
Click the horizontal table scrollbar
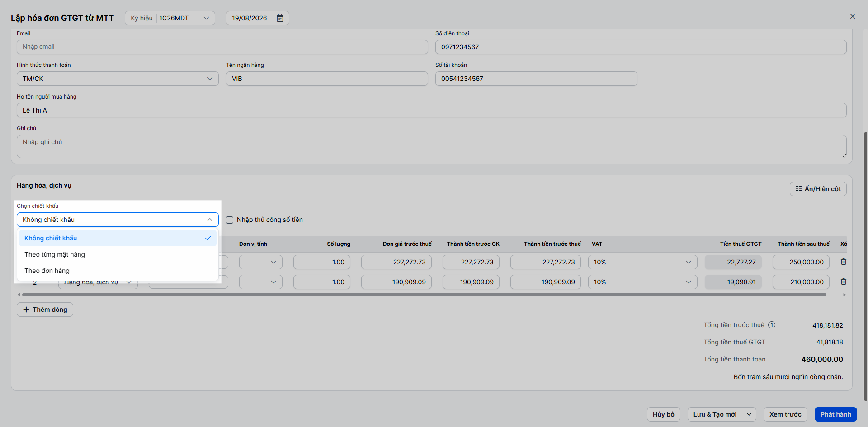(424, 295)
